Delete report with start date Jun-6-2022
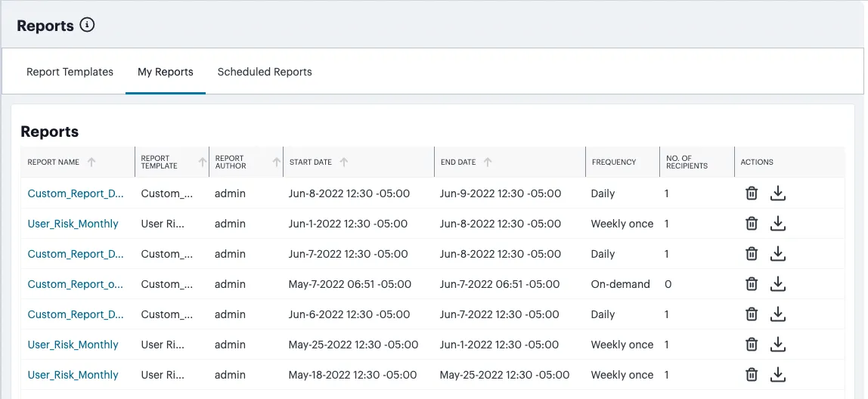 pyautogui.click(x=752, y=314)
